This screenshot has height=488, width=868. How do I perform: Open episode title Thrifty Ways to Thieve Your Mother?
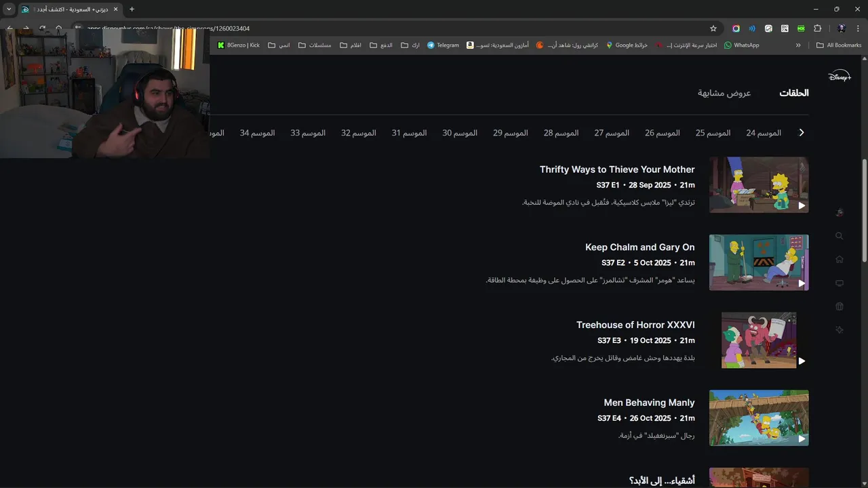click(617, 169)
